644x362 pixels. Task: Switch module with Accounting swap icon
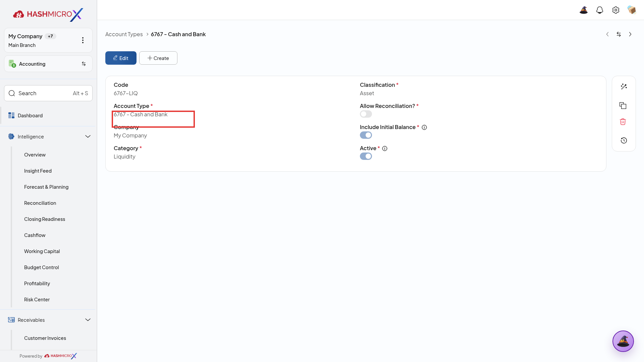(x=84, y=64)
